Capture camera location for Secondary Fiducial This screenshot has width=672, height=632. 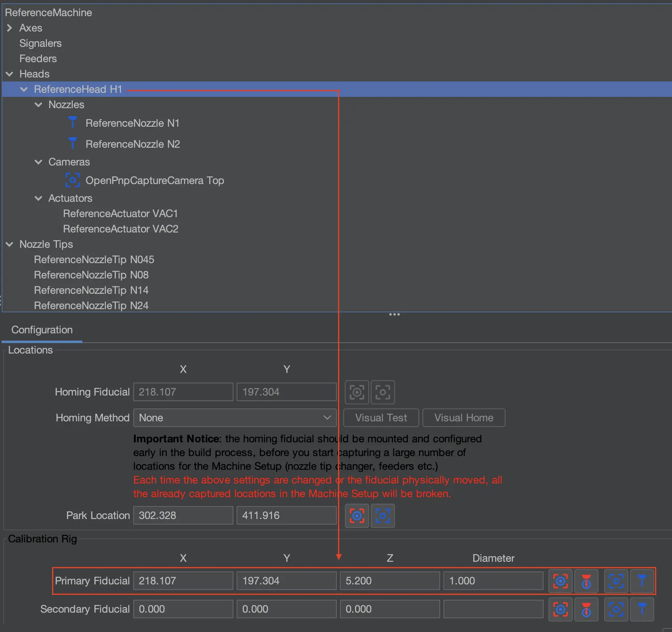point(560,609)
